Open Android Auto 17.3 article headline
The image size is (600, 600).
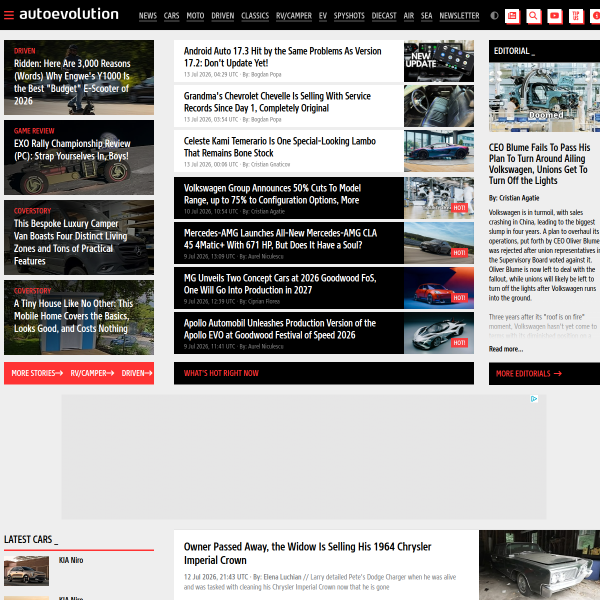282,57
